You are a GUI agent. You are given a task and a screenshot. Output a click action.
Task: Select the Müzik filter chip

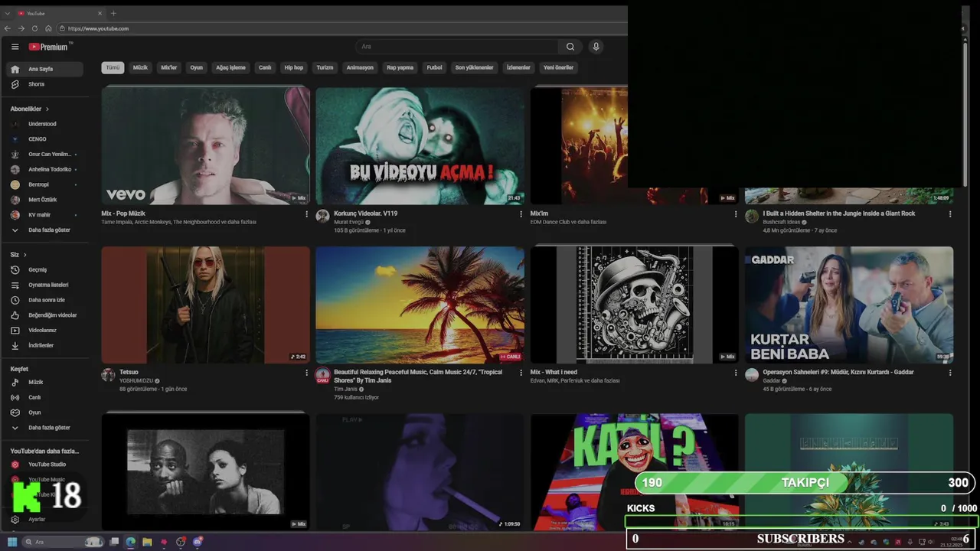click(140, 67)
